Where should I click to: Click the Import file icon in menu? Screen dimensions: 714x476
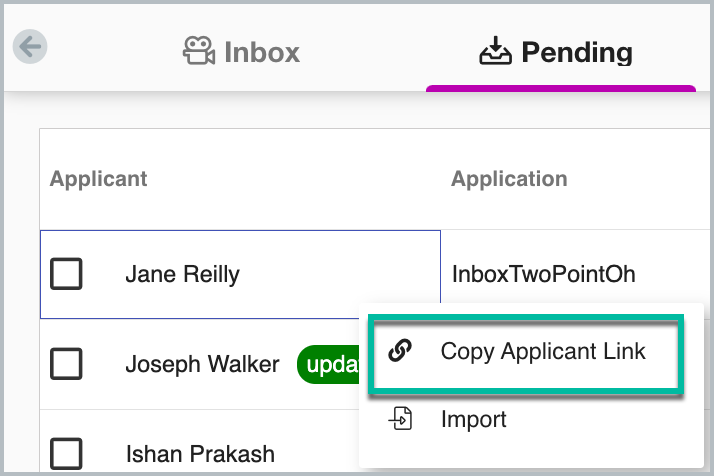400,419
